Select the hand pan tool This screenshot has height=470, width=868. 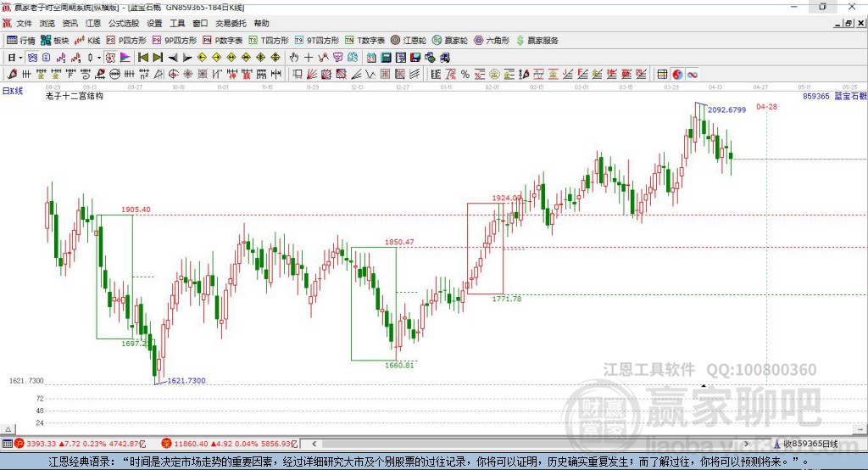pyautogui.click(x=294, y=58)
